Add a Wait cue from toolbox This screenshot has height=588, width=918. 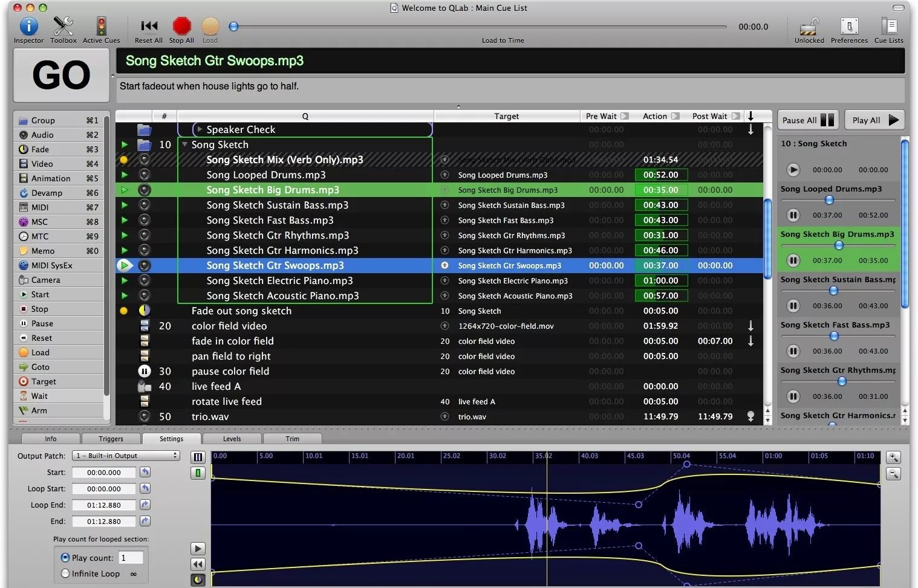click(x=59, y=396)
